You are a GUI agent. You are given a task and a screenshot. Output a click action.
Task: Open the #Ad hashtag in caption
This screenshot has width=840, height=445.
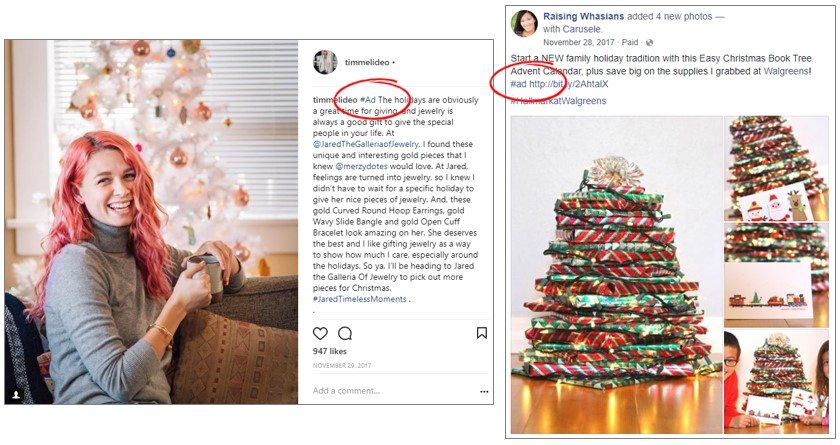click(x=368, y=100)
